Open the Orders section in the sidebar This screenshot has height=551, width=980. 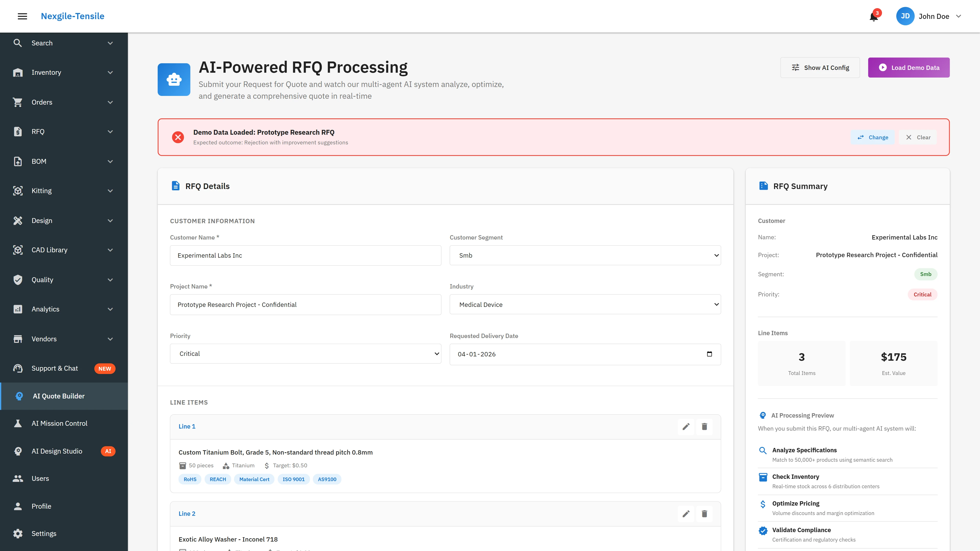click(42, 102)
